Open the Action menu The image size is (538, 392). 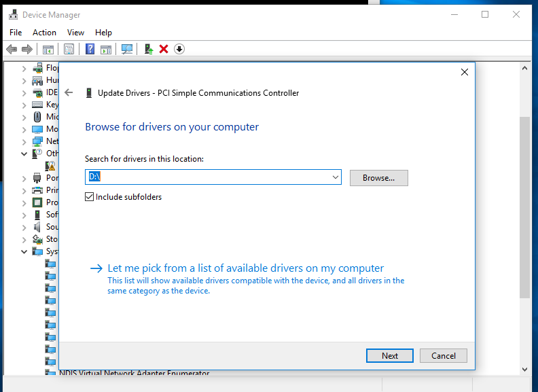(x=44, y=33)
